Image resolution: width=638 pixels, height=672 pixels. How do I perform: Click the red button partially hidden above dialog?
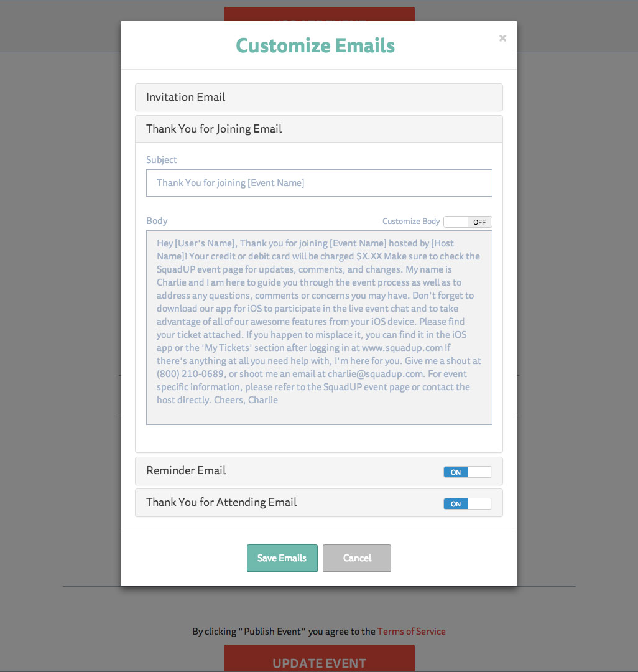tap(319, 14)
